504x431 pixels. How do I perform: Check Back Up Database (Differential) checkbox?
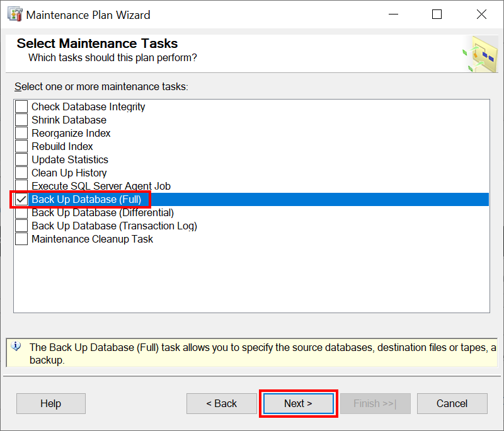pos(21,213)
